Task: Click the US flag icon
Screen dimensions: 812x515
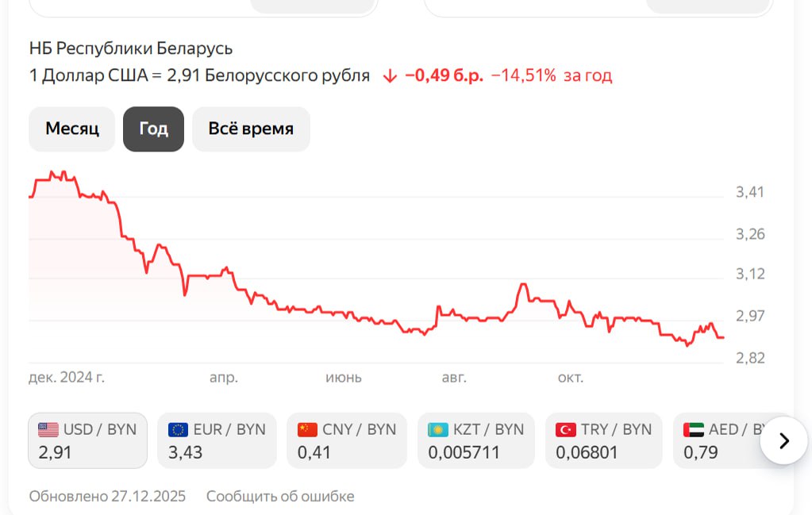Action: (x=48, y=430)
